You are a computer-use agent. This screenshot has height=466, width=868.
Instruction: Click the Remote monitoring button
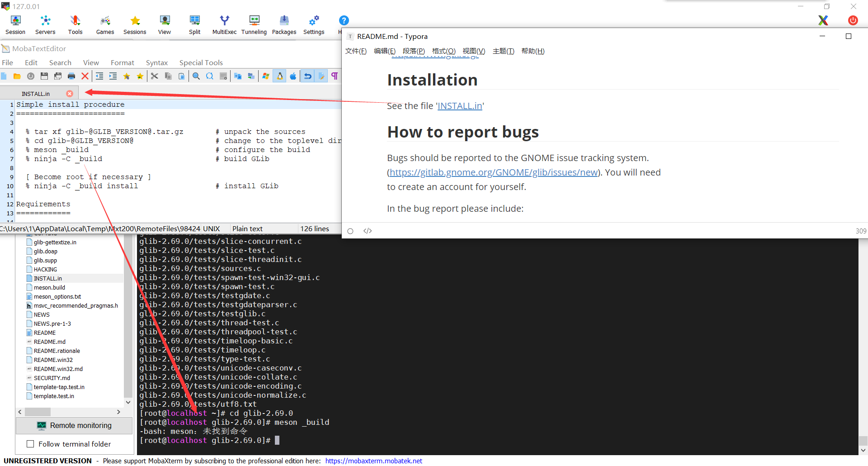coord(74,425)
